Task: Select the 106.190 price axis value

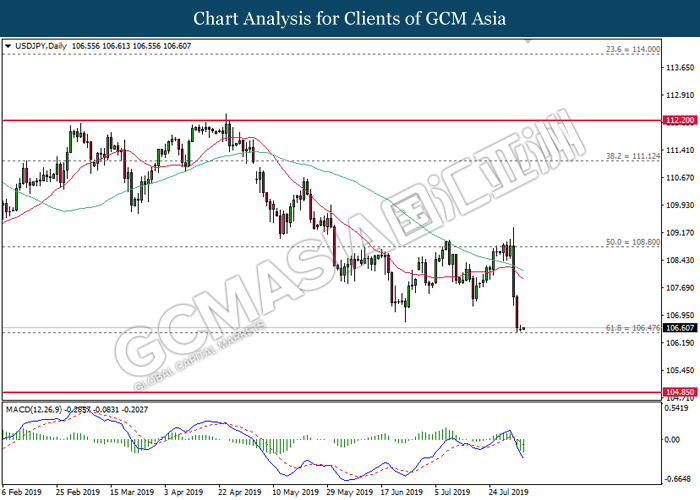Action: coord(680,343)
